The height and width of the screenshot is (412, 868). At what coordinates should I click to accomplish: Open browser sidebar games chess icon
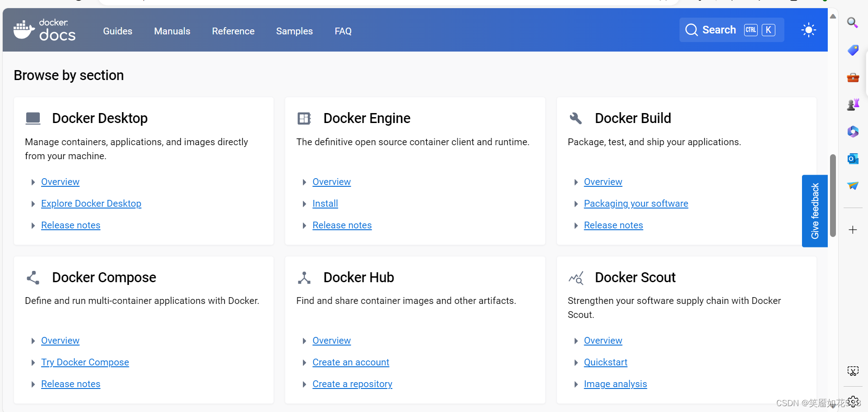click(x=853, y=104)
